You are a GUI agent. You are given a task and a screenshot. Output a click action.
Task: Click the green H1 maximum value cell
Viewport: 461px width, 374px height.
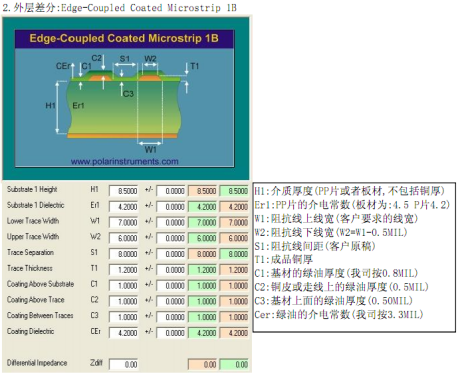click(x=234, y=191)
